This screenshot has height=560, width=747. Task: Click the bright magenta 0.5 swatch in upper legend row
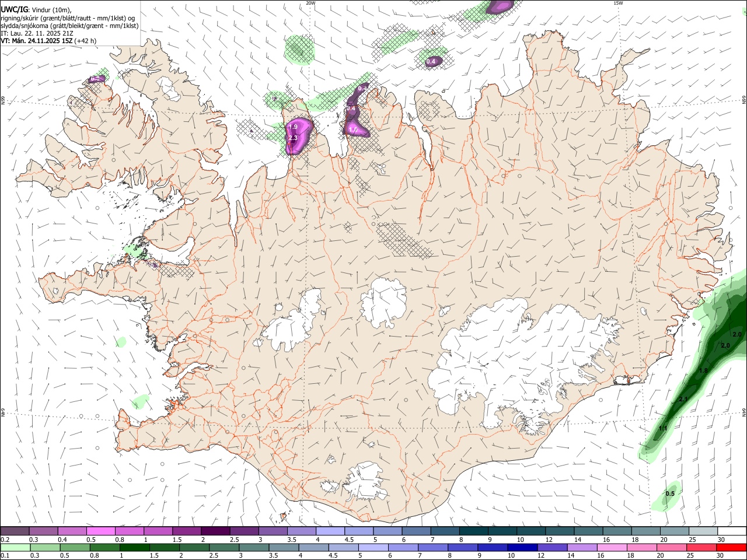click(101, 531)
